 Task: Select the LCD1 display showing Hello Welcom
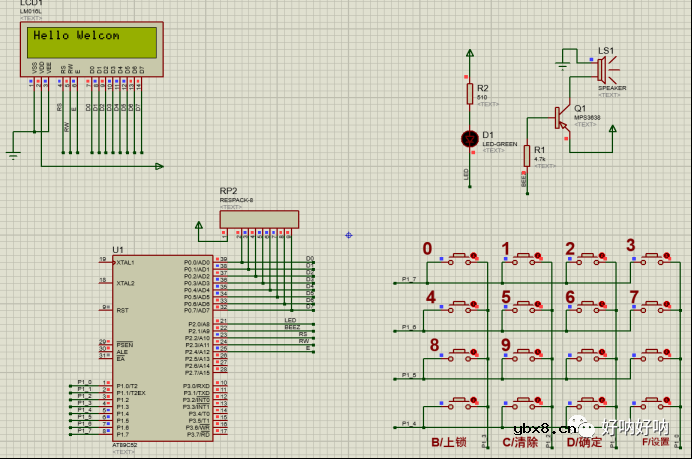click(91, 41)
